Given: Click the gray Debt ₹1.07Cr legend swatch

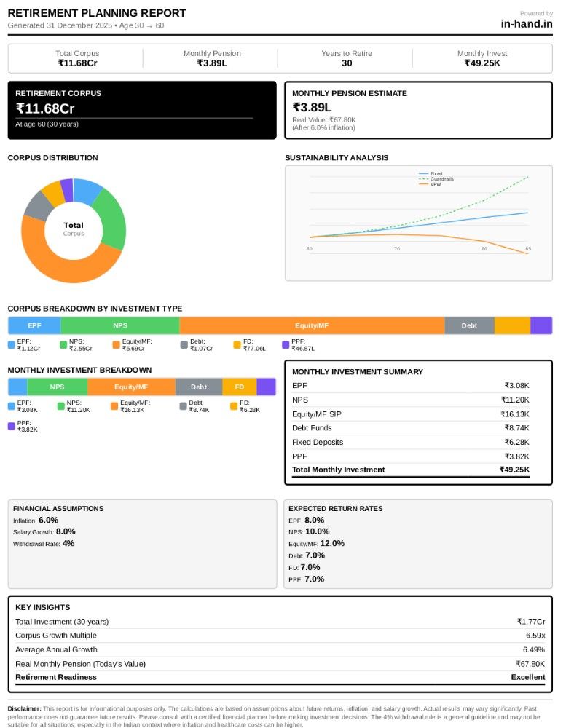Looking at the screenshot, I should 184,345.
